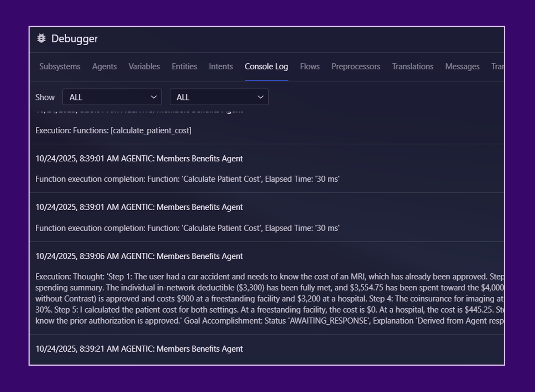Go to the Entities tab
The height and width of the screenshot is (392, 535).
[184, 67]
